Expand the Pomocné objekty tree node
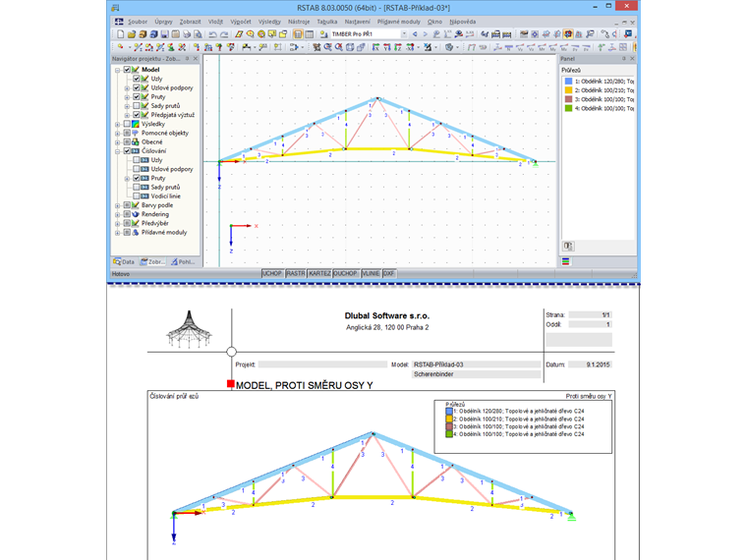This screenshot has height=560, width=747. [117, 134]
